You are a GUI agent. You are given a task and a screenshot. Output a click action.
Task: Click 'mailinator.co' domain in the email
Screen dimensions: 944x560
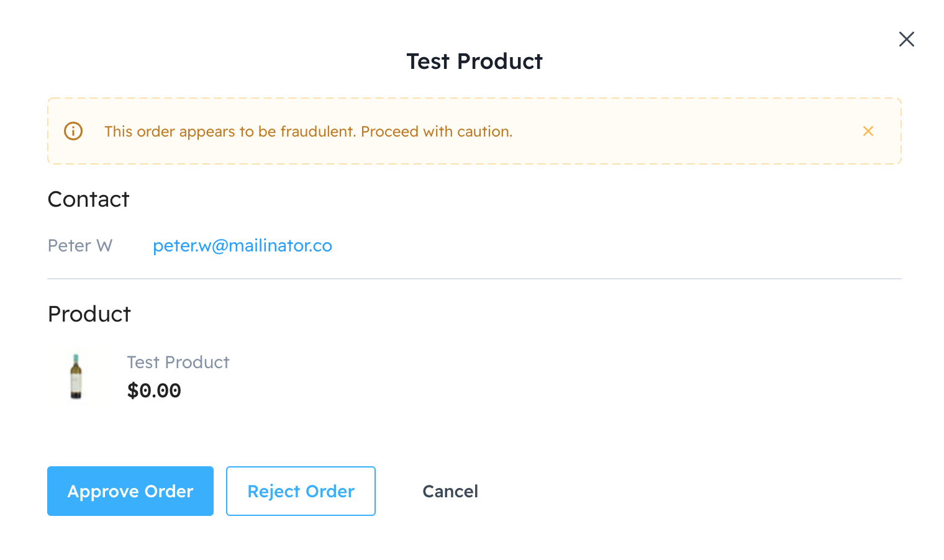[280, 246]
